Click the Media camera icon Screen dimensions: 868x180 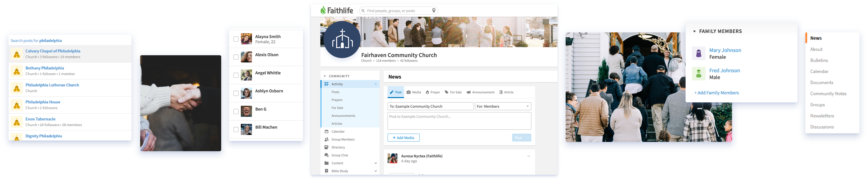[408, 92]
